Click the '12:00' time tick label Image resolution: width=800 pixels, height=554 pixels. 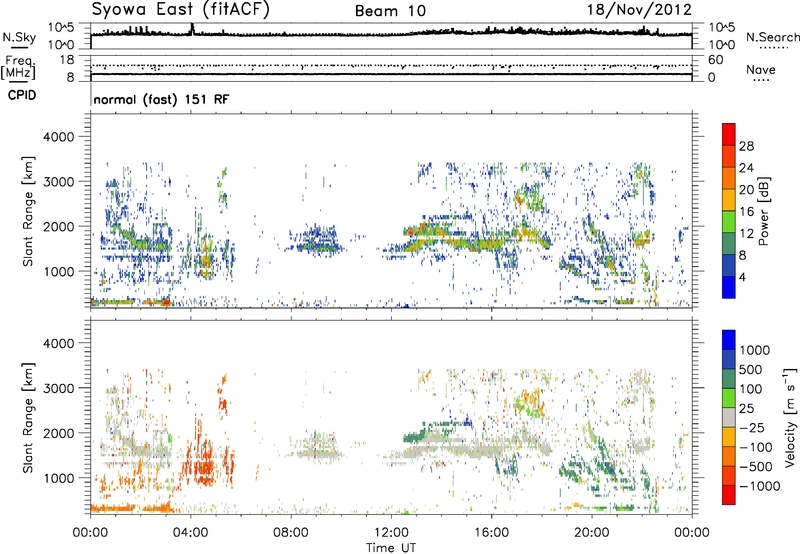[391, 533]
